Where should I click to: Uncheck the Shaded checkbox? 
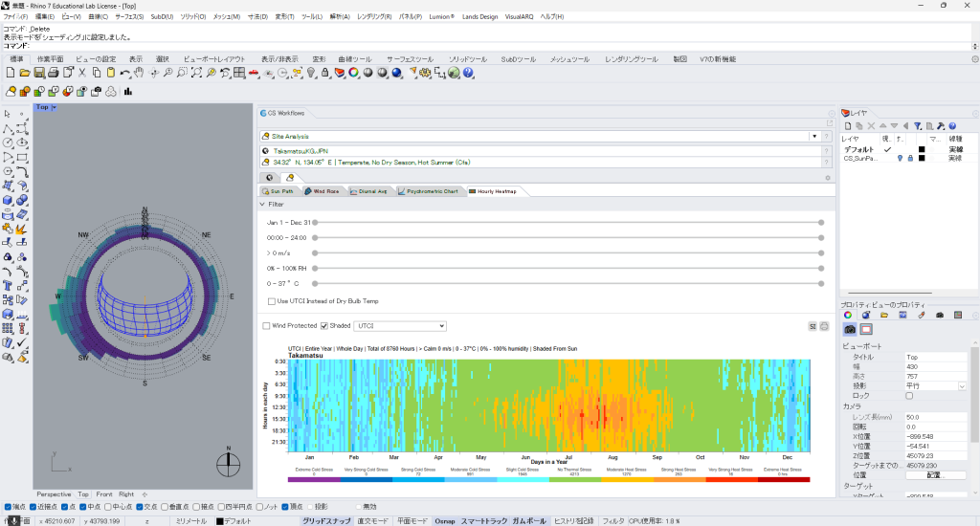coord(323,326)
